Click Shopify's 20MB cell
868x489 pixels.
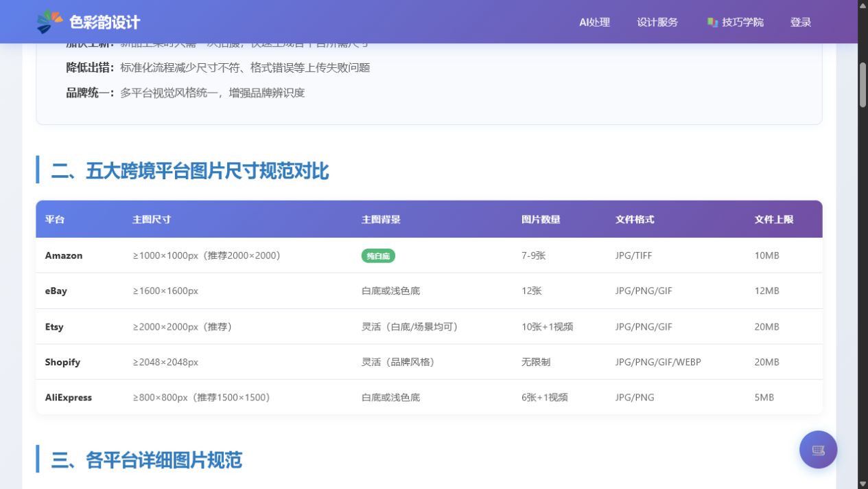(x=767, y=362)
